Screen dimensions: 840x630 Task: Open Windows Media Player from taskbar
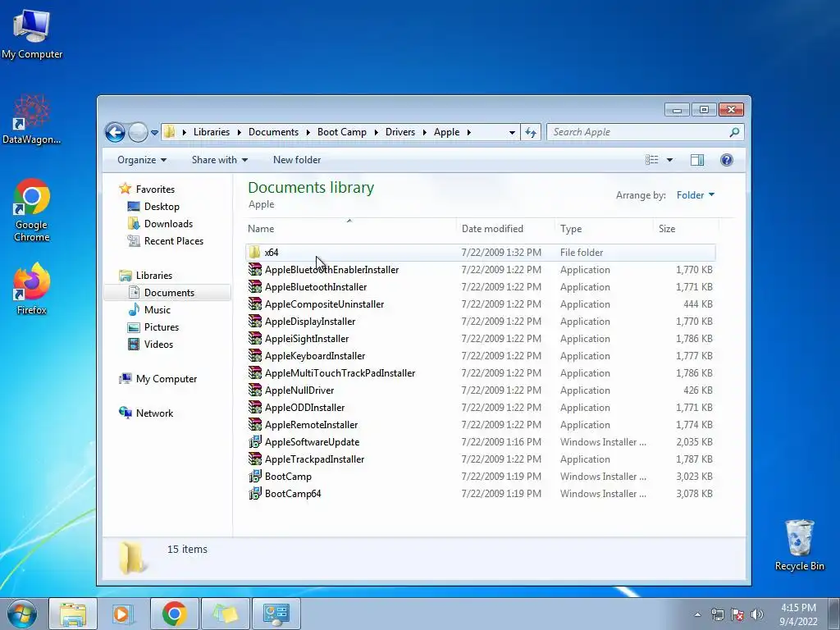(123, 614)
